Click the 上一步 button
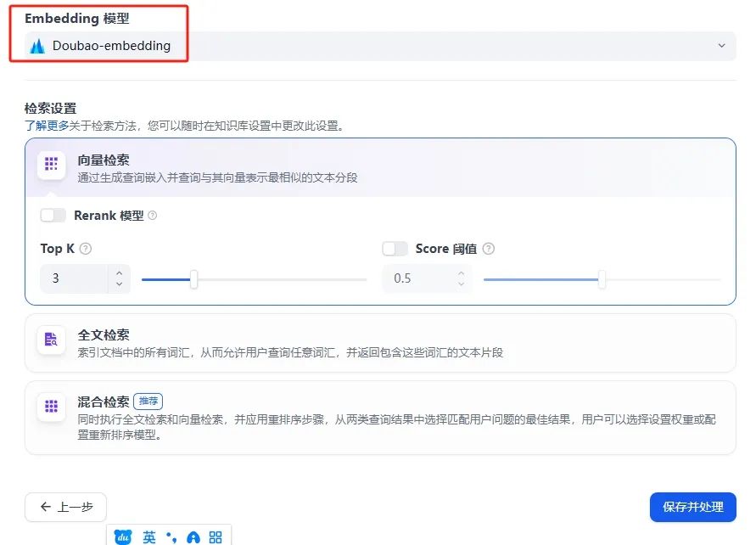This screenshot has width=756, height=545. [x=64, y=507]
